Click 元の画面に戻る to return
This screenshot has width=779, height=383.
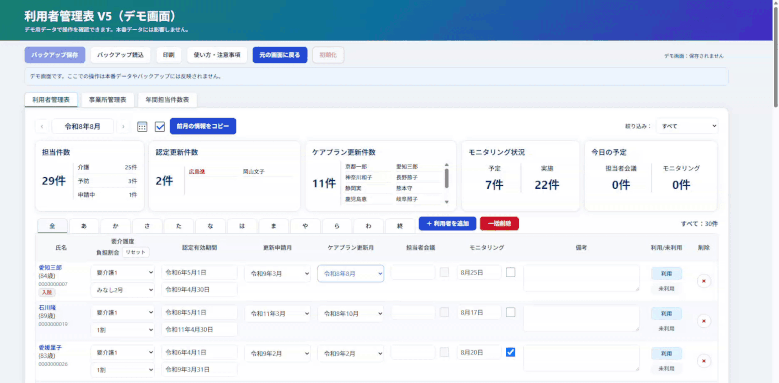click(280, 55)
